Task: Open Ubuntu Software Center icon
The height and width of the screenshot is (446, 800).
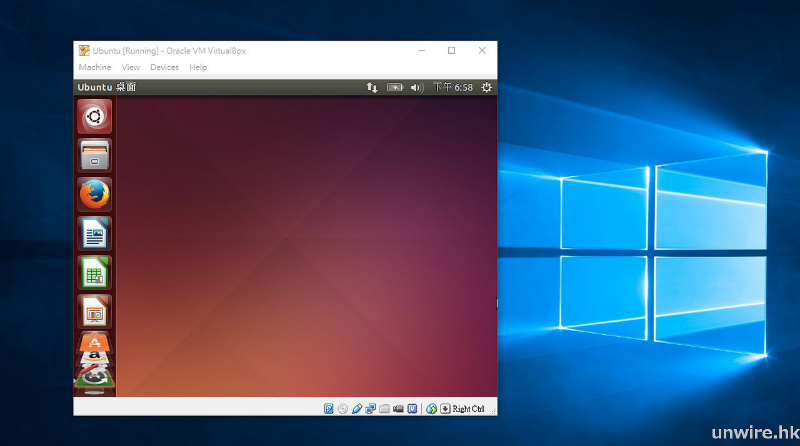Action: (94, 342)
